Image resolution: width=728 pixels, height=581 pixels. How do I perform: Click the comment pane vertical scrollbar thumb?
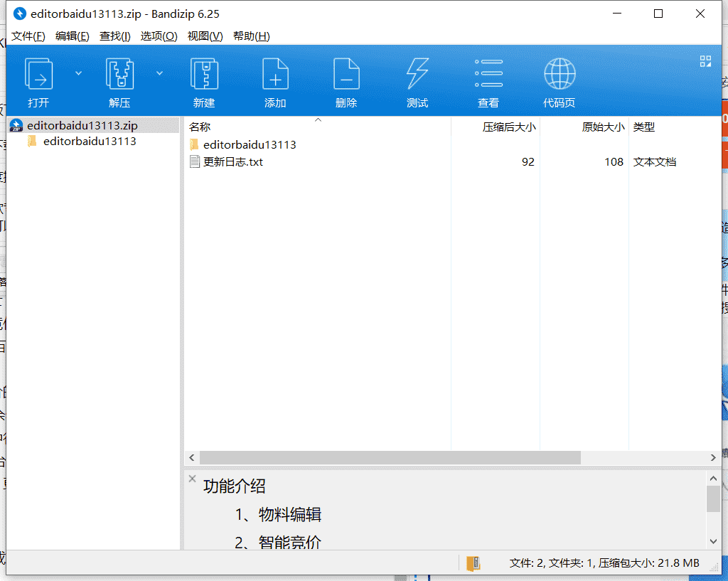click(713, 499)
